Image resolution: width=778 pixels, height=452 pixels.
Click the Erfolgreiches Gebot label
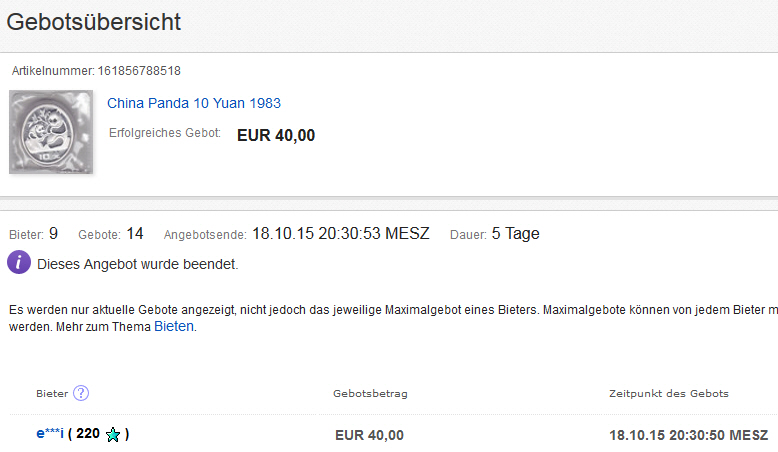pos(164,133)
